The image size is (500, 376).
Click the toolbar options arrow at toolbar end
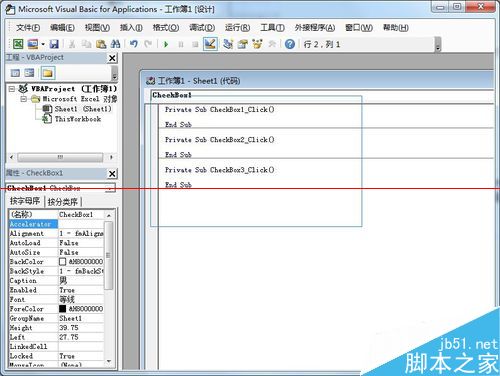pos(438,45)
